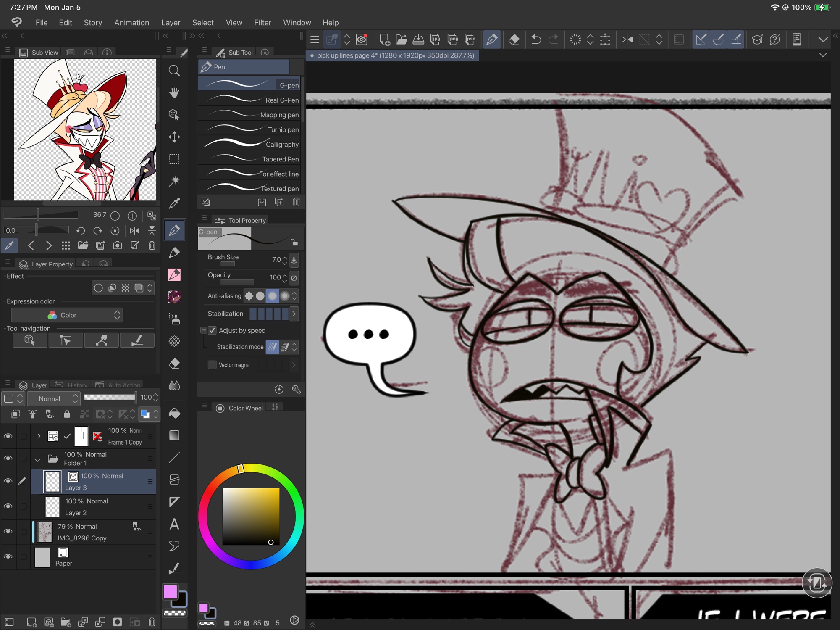Open the layer blending mode Normal dropdown
The height and width of the screenshot is (630, 840).
(53, 398)
